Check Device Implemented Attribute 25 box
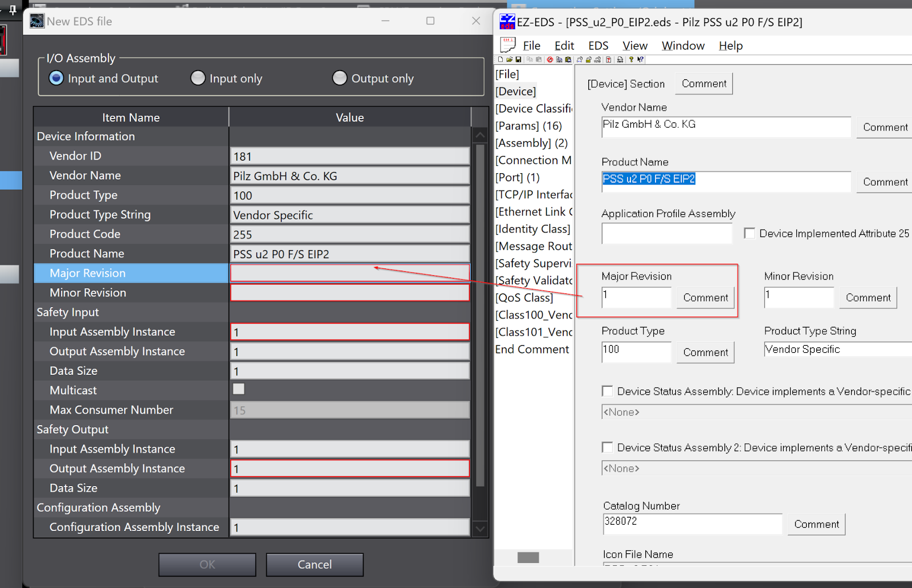The width and height of the screenshot is (912, 588). (750, 233)
